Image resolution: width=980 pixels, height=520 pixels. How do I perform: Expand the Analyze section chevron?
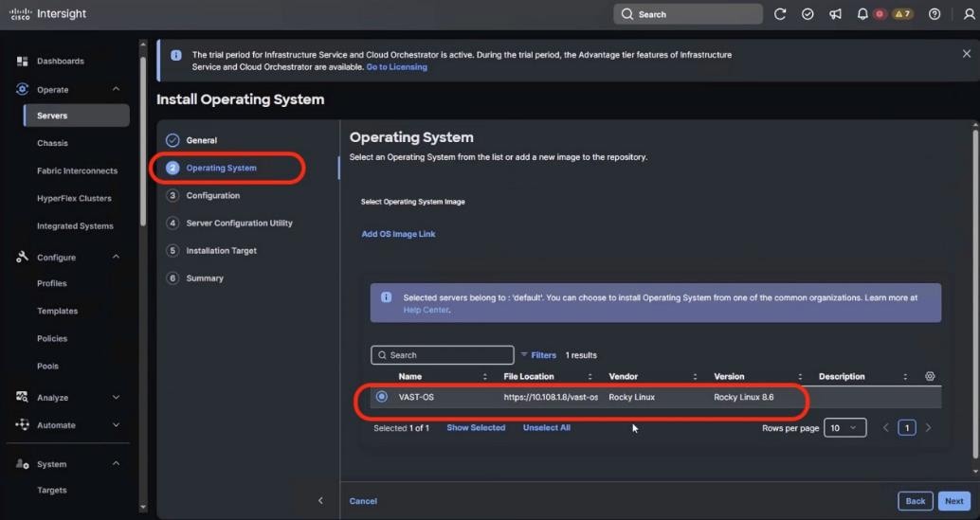(x=117, y=397)
